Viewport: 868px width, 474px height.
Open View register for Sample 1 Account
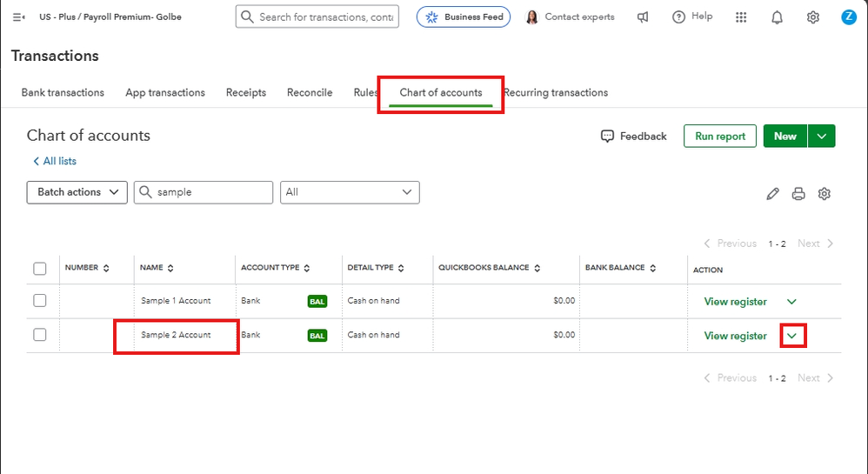[735, 302]
